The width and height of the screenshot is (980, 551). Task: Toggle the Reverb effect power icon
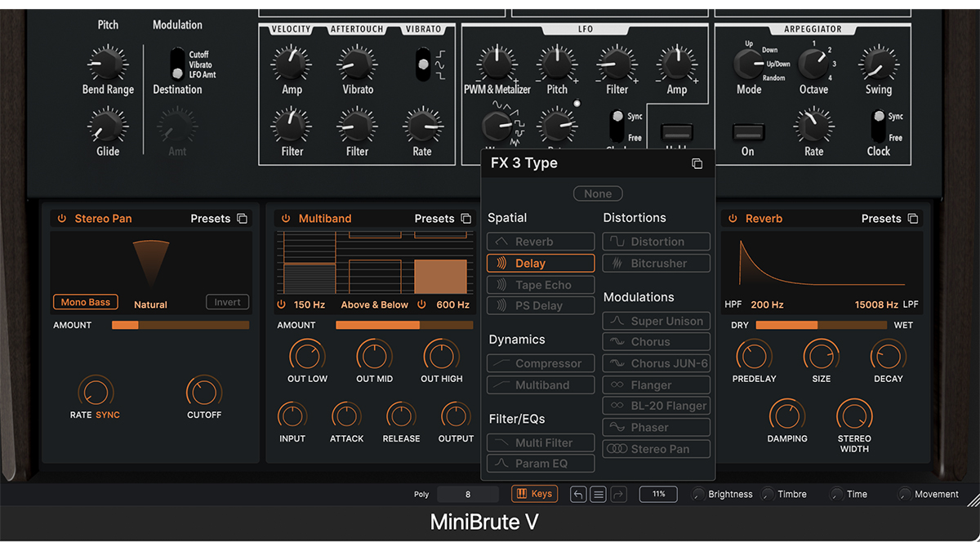[x=733, y=219]
